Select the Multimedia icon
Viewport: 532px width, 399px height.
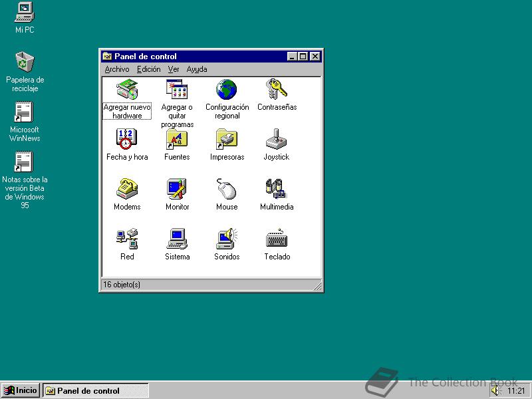[277, 189]
